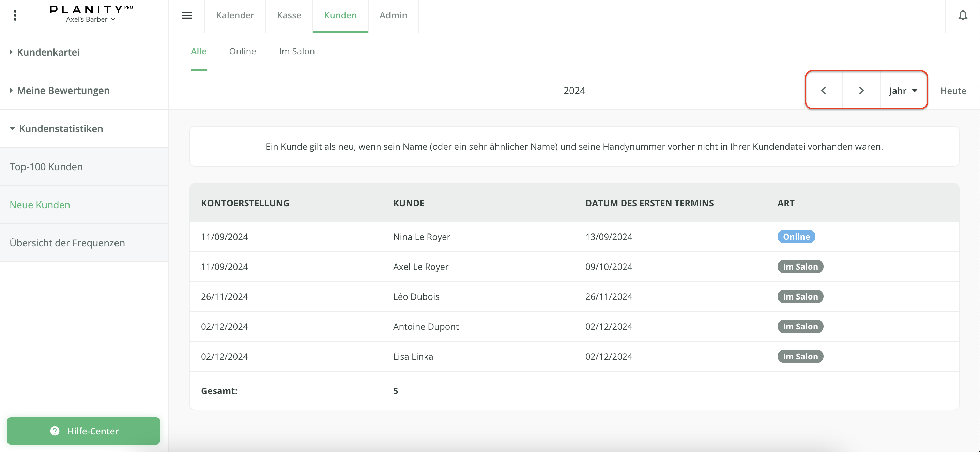Open the three-dot options menu
The height and width of the screenshot is (452, 980).
pyautogui.click(x=15, y=15)
